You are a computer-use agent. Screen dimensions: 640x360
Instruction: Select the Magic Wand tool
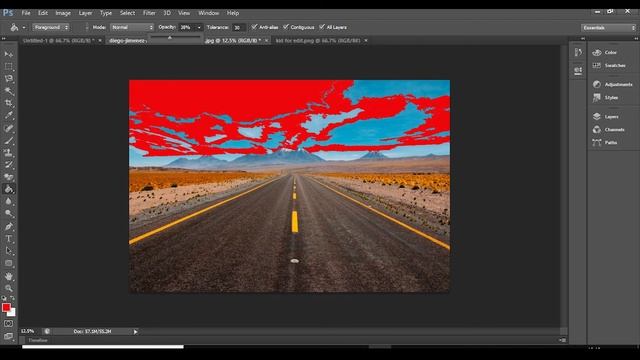[9, 91]
